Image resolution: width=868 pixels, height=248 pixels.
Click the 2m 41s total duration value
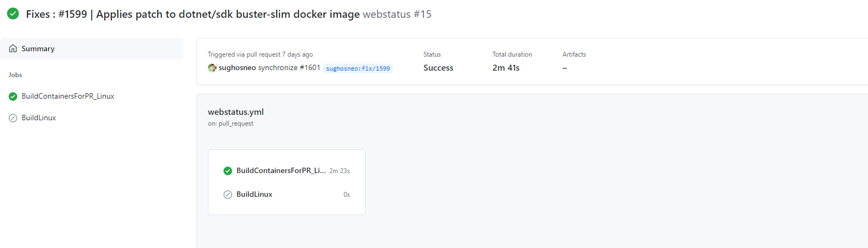(506, 68)
